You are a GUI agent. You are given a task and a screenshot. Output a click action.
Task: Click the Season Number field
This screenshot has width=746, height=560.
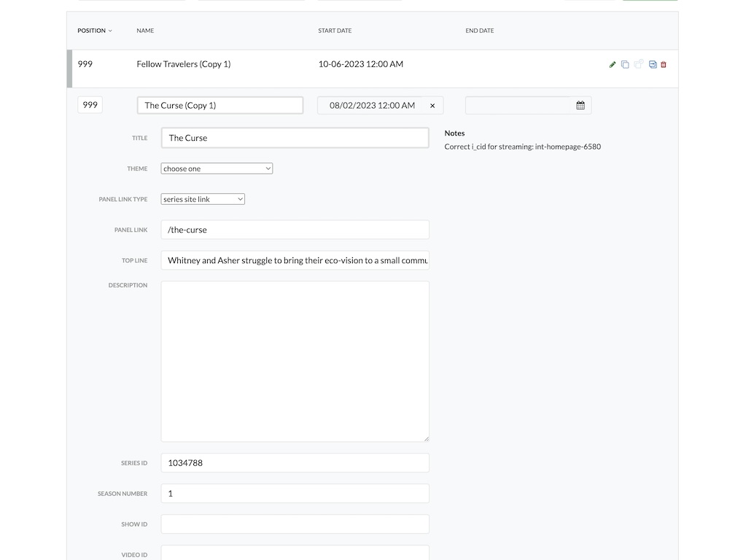click(295, 494)
